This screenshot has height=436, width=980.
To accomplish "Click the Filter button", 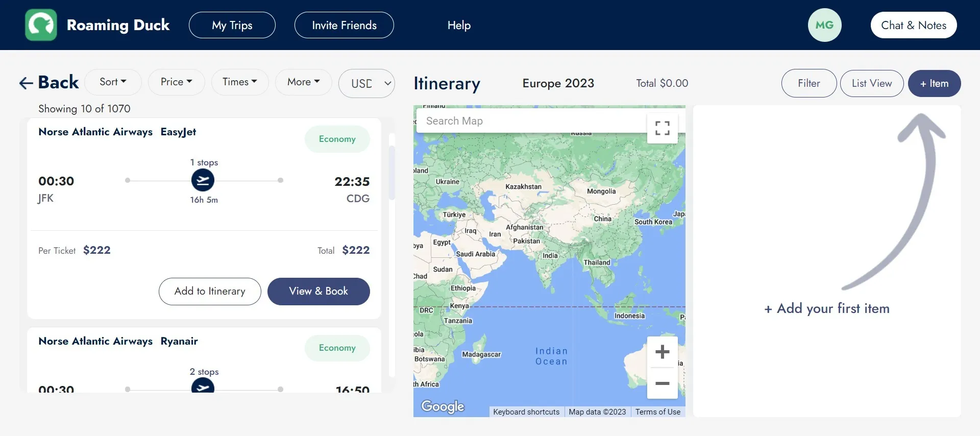I will coord(809,83).
